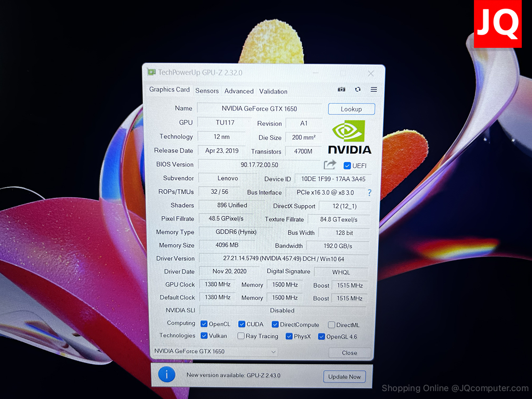Click the Lookup button
This screenshot has height=399, width=532.
point(352,109)
